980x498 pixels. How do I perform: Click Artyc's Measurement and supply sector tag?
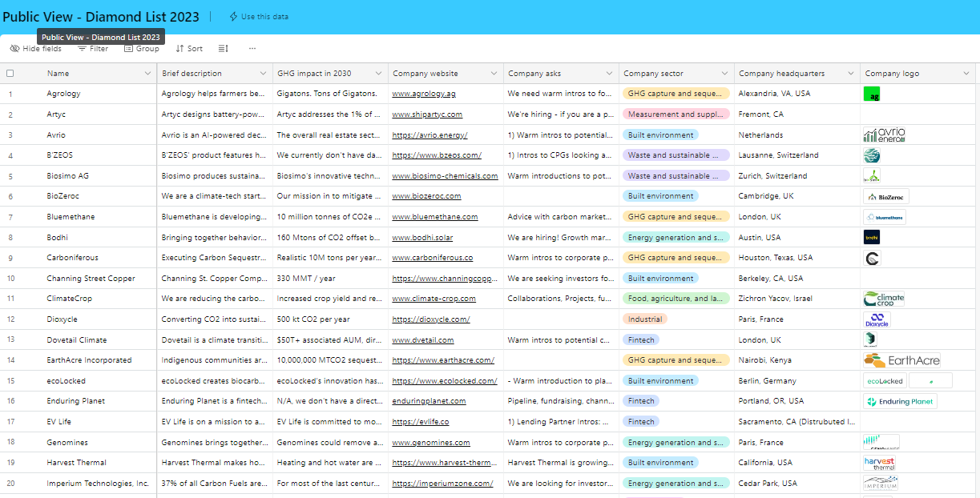[676, 114]
